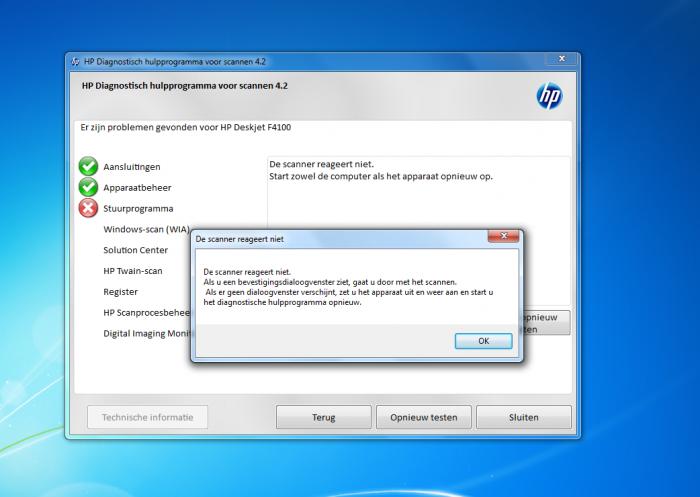Select the 'Windows-scan (WIA)' item
Viewport: 700px width, 497px height.
146,230
